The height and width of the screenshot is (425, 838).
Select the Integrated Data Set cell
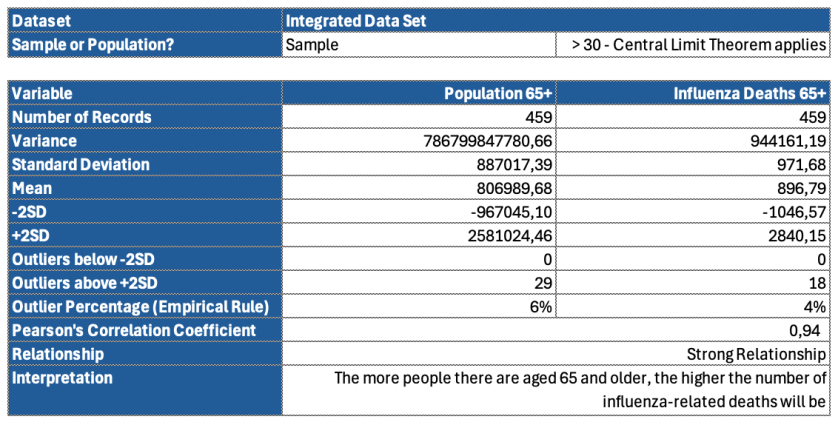(555, 20)
